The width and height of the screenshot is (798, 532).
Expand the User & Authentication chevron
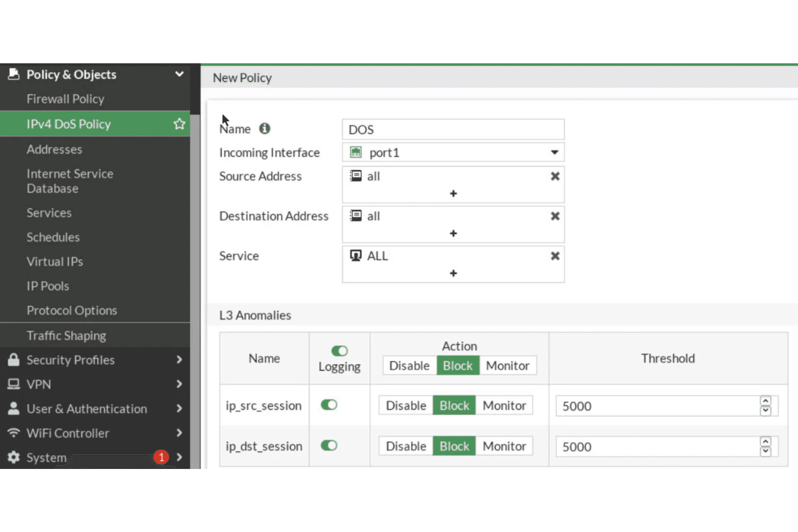click(x=180, y=409)
